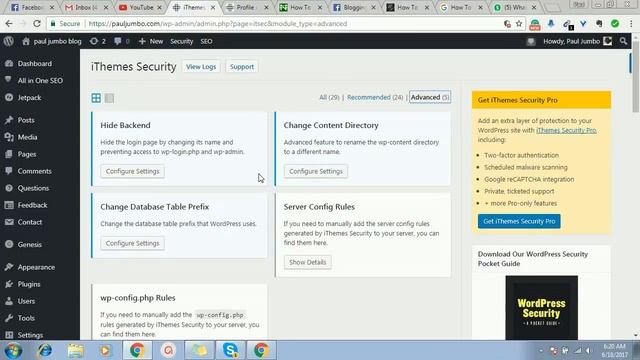The height and width of the screenshot is (360, 640).
Task: Show All (29) modules filter
Action: (x=329, y=98)
